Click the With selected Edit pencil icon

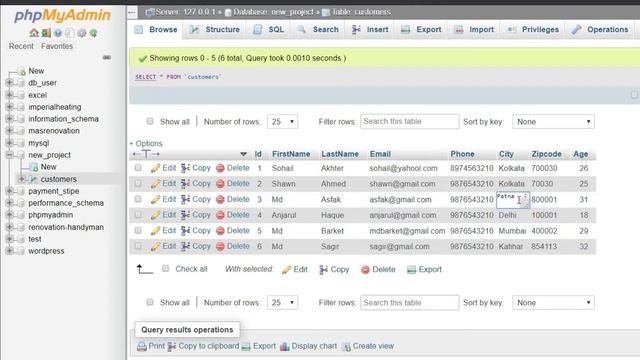point(287,269)
